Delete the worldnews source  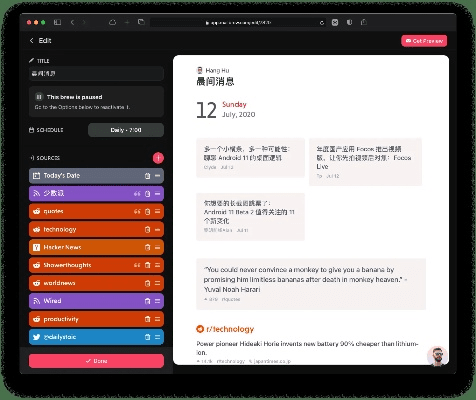pyautogui.click(x=147, y=283)
